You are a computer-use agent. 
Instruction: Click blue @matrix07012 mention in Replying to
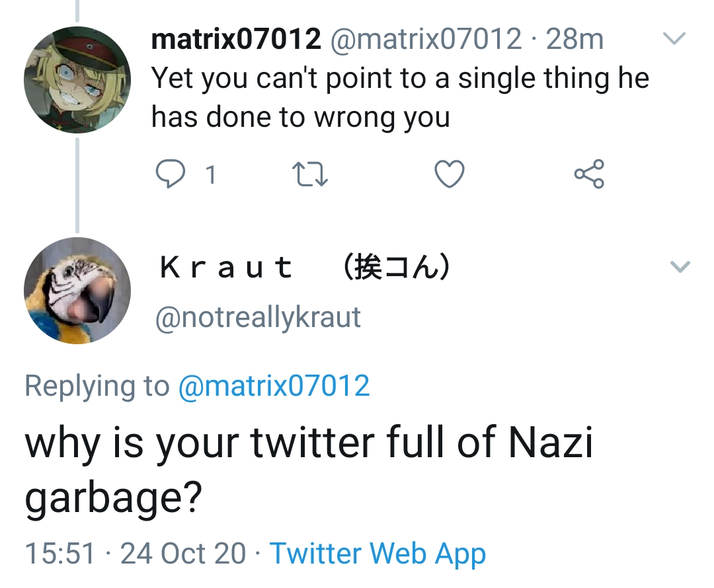tap(274, 386)
